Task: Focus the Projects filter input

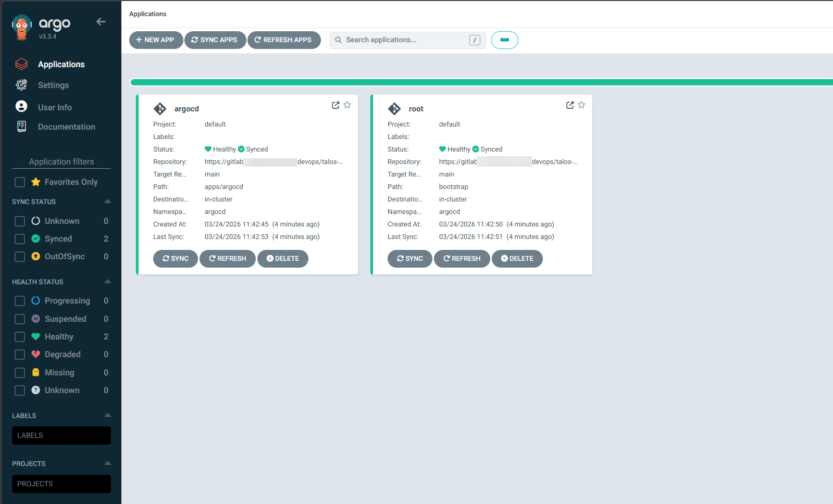Action: tap(61, 484)
